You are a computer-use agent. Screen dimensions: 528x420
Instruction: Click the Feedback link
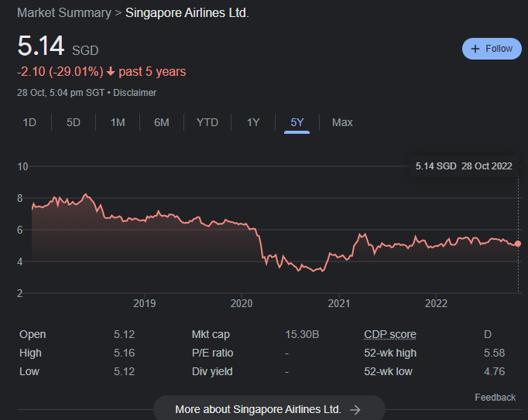[x=495, y=398]
